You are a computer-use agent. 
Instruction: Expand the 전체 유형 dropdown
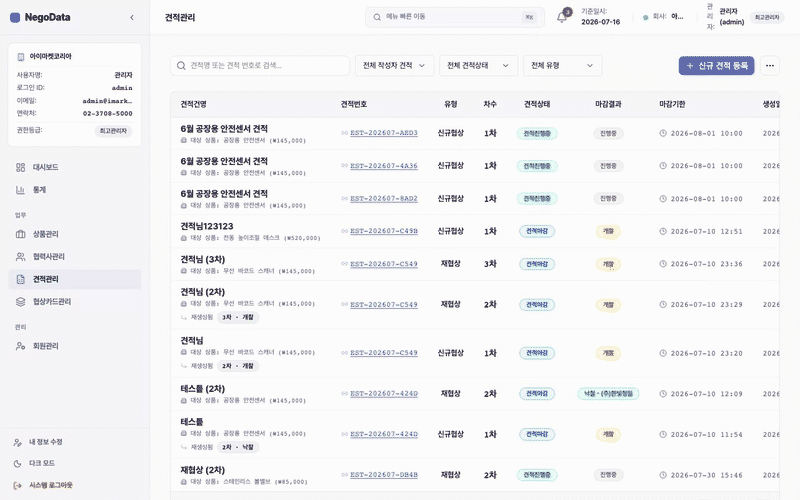tap(562, 65)
